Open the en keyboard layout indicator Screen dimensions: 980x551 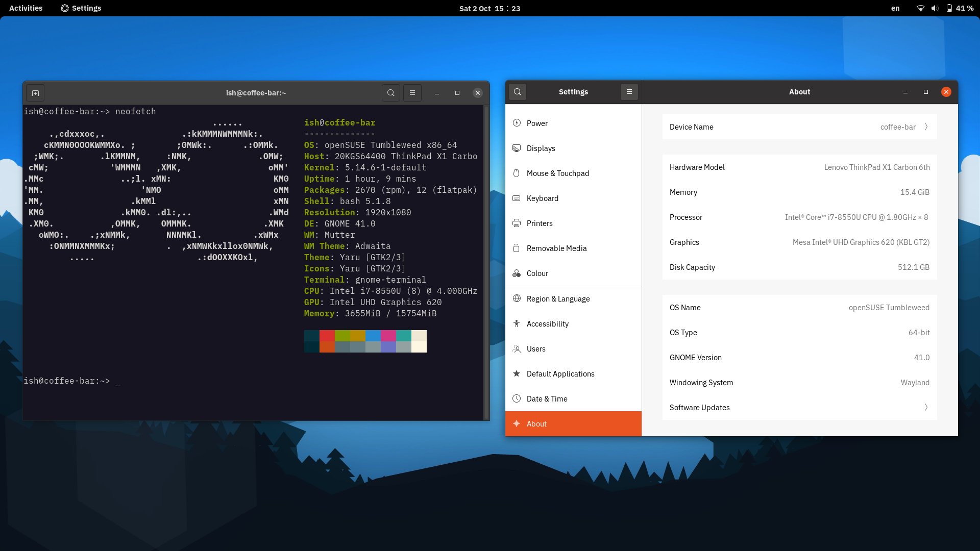click(895, 8)
